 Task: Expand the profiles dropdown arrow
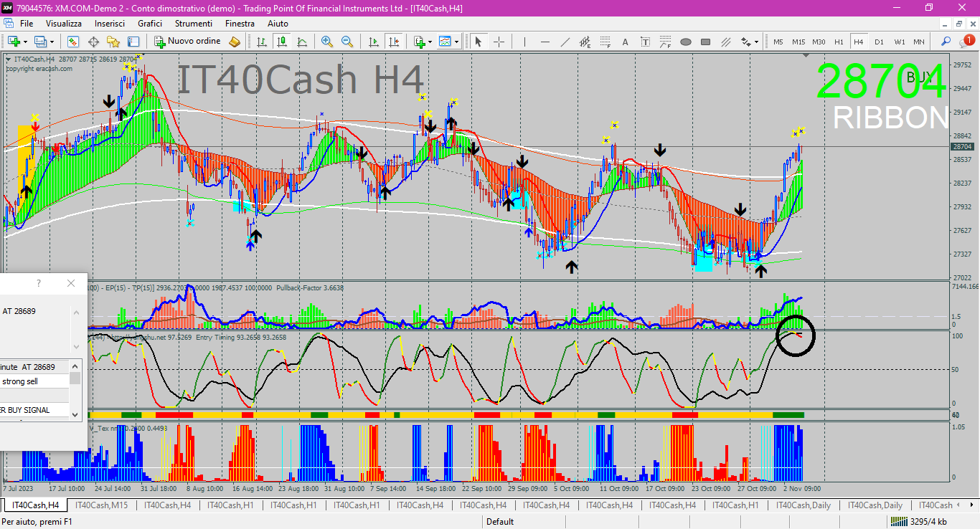pyautogui.click(x=51, y=42)
